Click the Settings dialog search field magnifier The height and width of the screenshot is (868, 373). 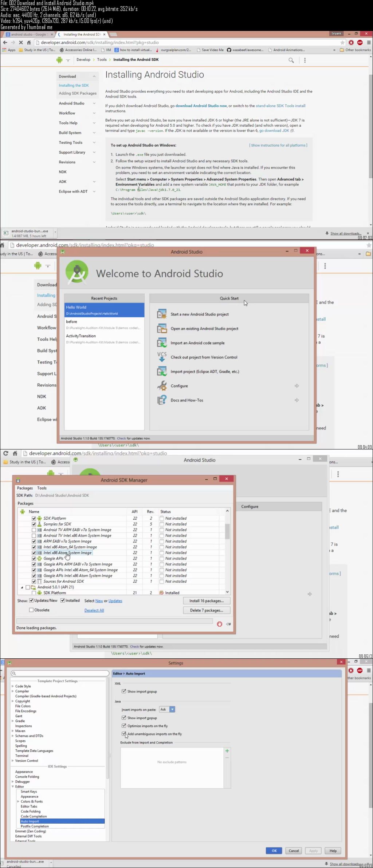point(14,673)
